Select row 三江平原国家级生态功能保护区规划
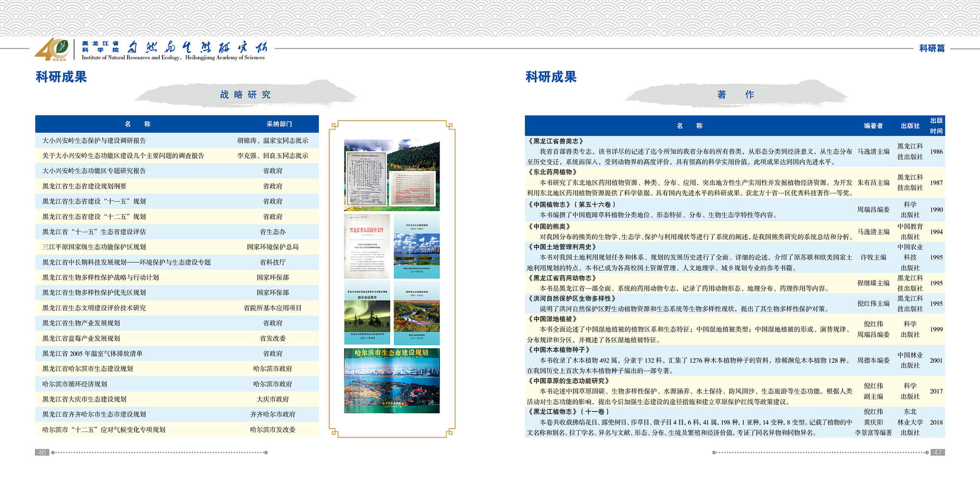 (177, 247)
